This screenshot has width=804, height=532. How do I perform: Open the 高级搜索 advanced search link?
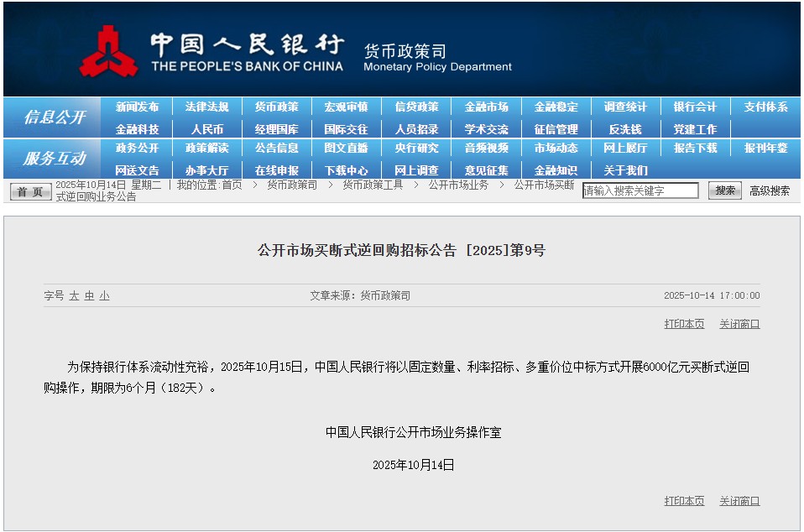pos(769,190)
